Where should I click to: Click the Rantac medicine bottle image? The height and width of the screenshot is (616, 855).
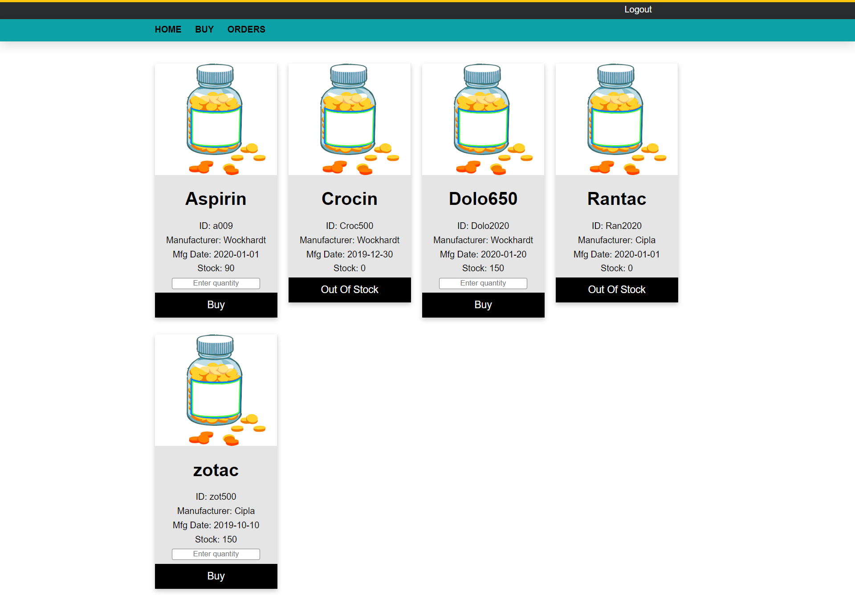(x=616, y=118)
